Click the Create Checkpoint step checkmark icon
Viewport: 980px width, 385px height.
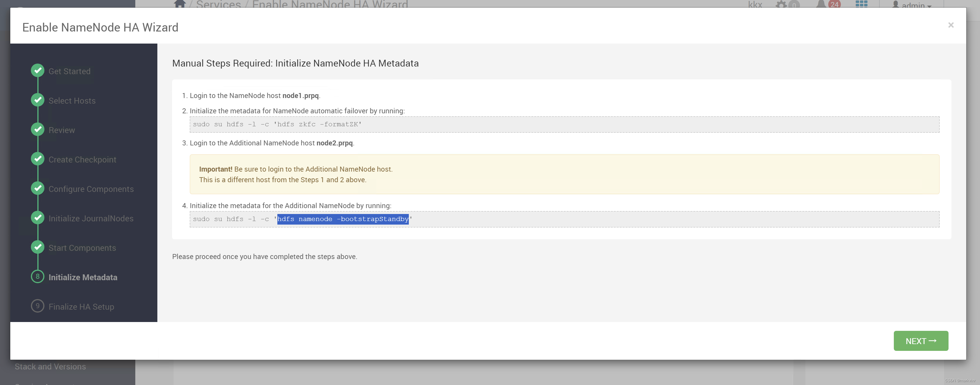38,159
